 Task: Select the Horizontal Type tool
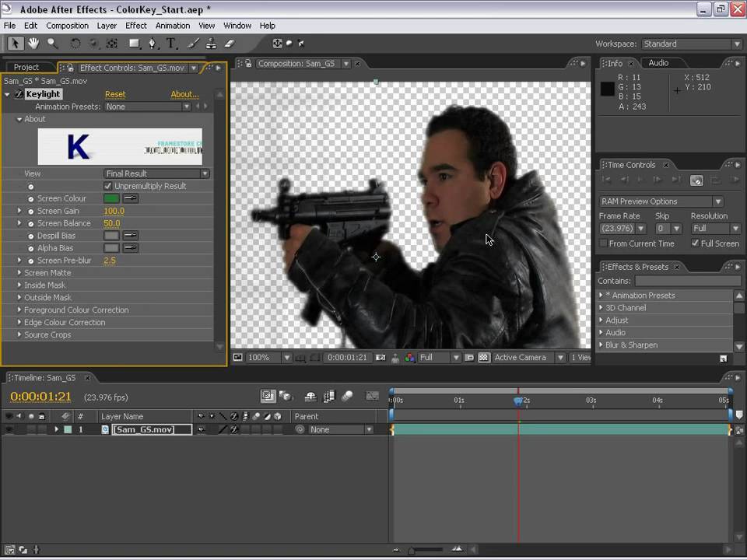pos(170,44)
